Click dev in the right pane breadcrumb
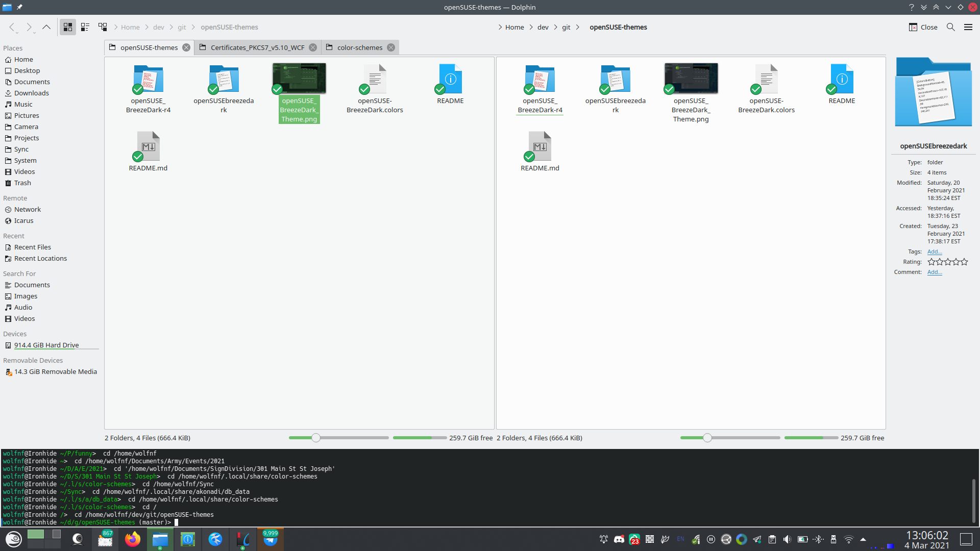The width and height of the screenshot is (980, 551). click(543, 27)
